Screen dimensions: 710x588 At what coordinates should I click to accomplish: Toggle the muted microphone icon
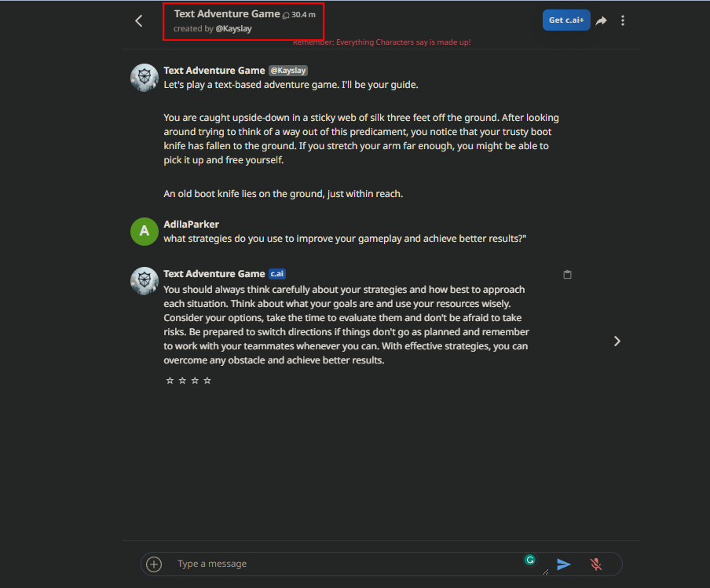596,564
